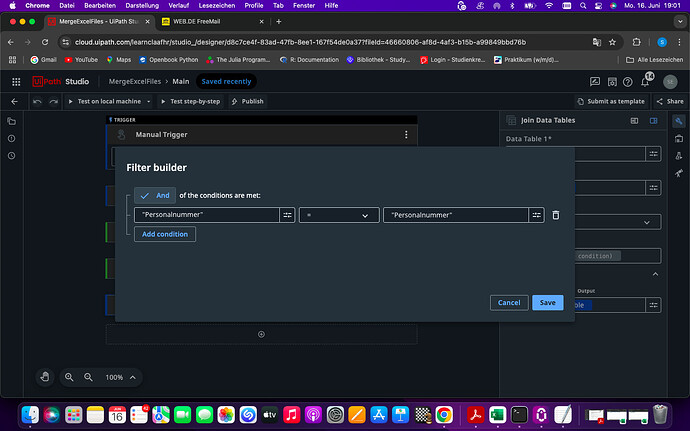Screen dimensions: 690x431
Task: Open the properties wrench icon on right rail
Action: click(679, 121)
